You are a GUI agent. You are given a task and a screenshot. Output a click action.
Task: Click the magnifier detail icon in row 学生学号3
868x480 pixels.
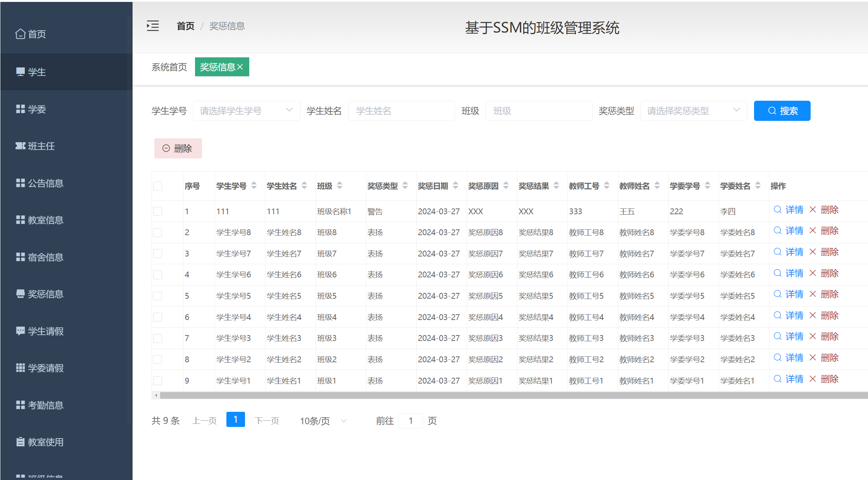(x=777, y=336)
